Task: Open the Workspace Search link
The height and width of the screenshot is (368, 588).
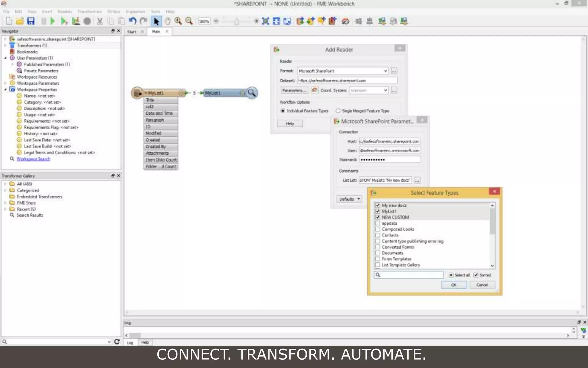Action: (x=33, y=159)
